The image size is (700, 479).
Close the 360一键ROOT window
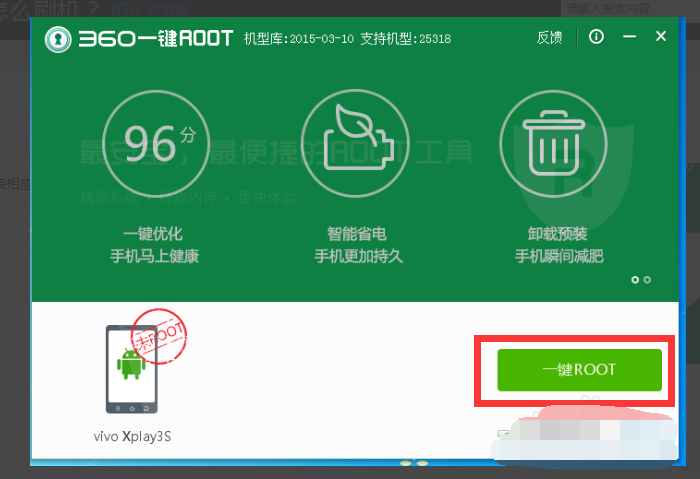click(661, 36)
